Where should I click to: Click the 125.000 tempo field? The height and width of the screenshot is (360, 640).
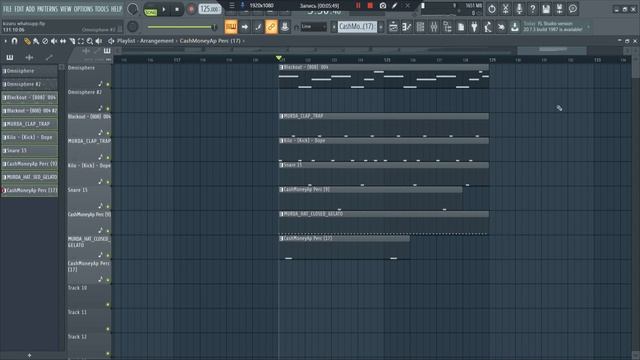point(210,9)
